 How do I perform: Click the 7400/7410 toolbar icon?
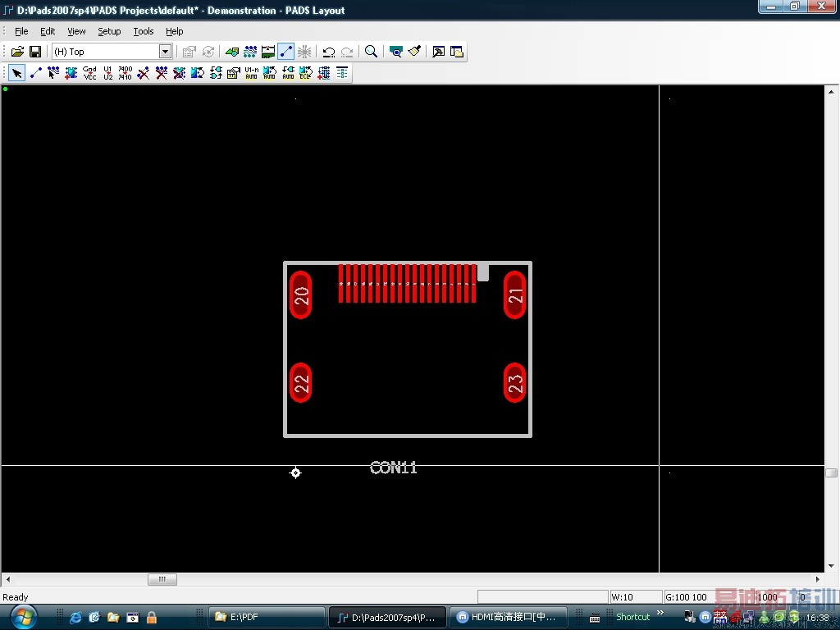point(125,73)
